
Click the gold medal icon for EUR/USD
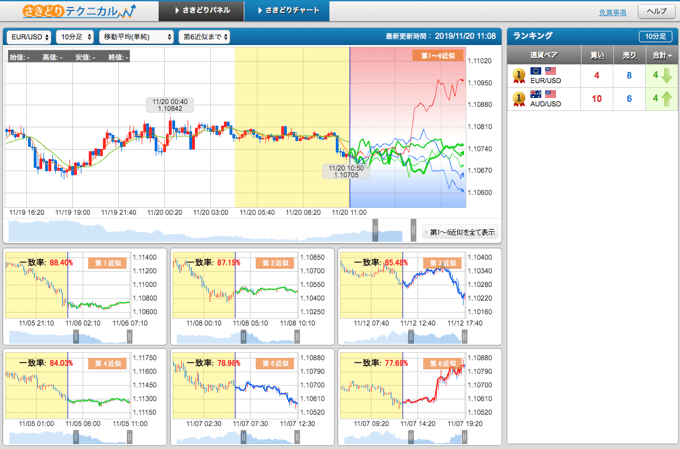click(x=519, y=76)
